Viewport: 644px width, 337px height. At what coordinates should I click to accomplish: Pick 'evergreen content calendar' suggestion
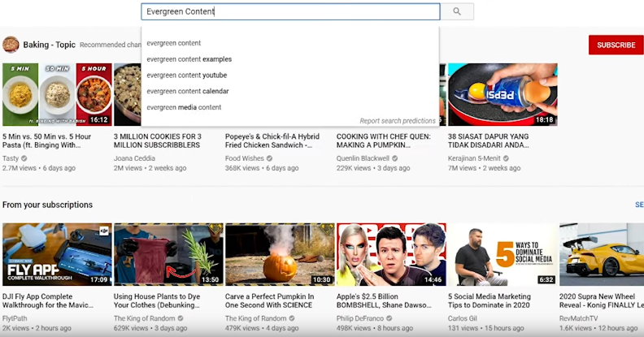[188, 91]
